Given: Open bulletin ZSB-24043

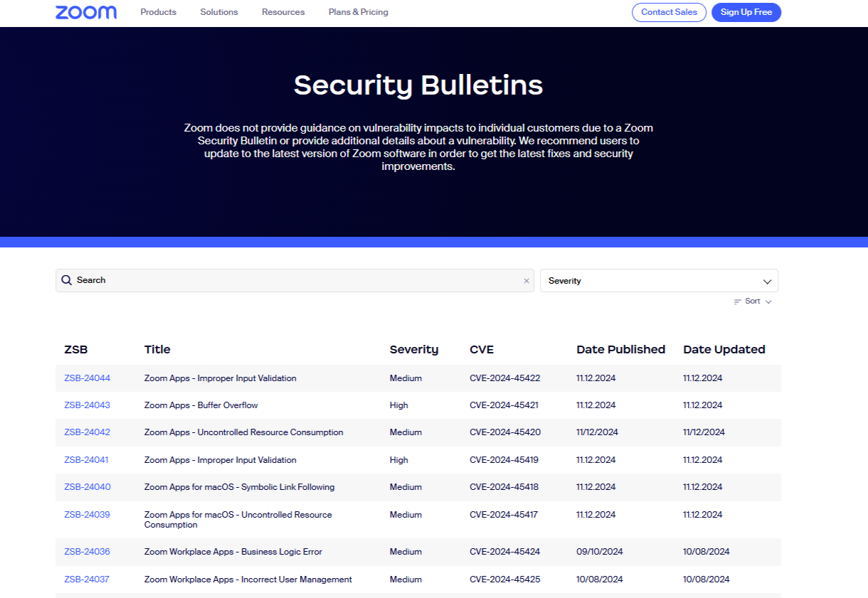Looking at the screenshot, I should [x=88, y=405].
